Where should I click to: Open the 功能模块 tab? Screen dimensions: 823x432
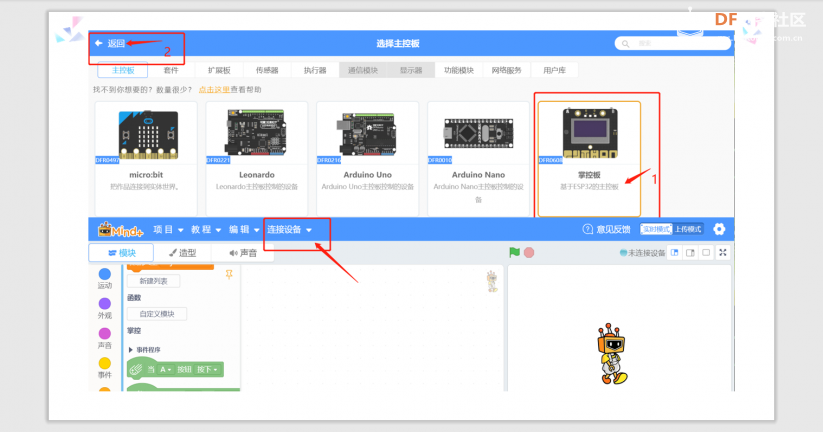click(459, 70)
